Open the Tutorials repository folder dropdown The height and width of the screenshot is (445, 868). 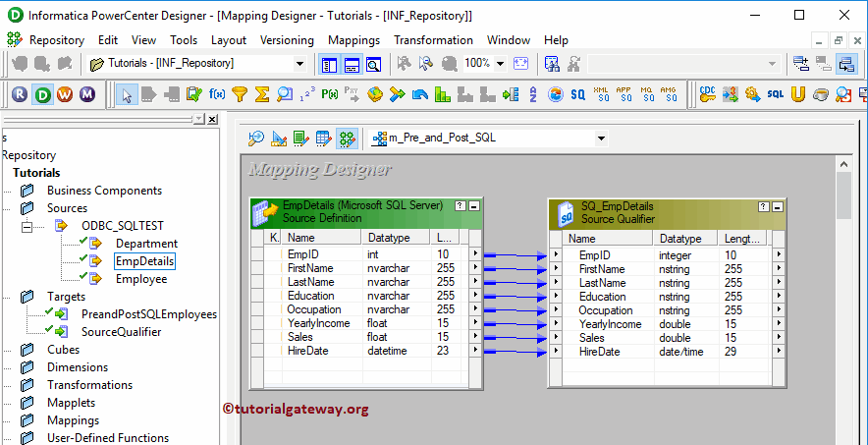tap(299, 64)
